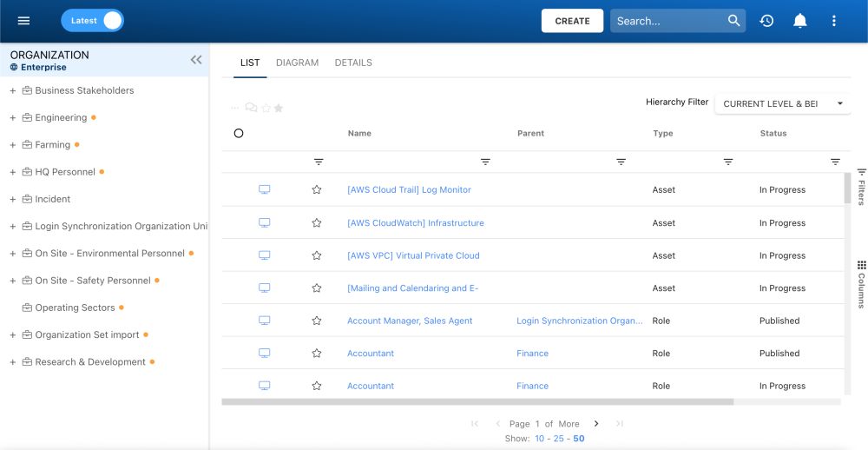Screen dimensions: 868x450
Task: Open the hamburger main menu
Action: tap(24, 21)
